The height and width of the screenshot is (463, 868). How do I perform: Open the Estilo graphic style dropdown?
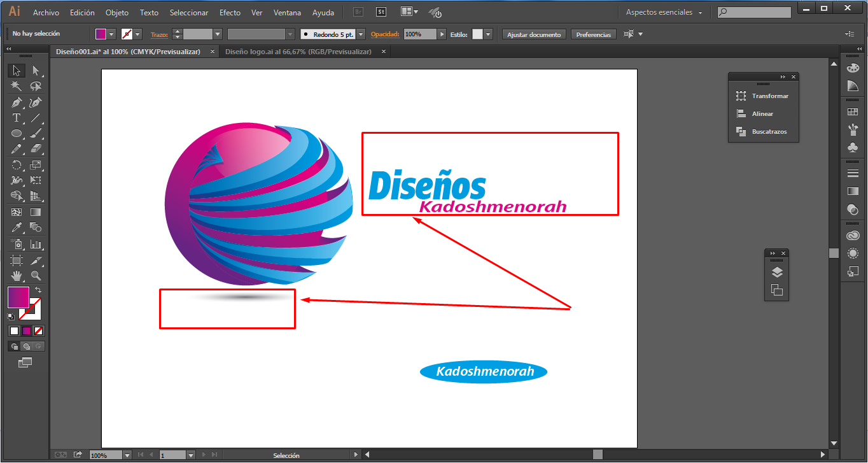(488, 34)
